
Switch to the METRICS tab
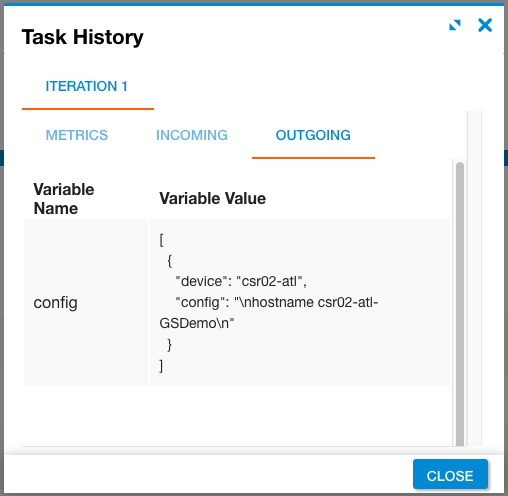click(x=77, y=135)
